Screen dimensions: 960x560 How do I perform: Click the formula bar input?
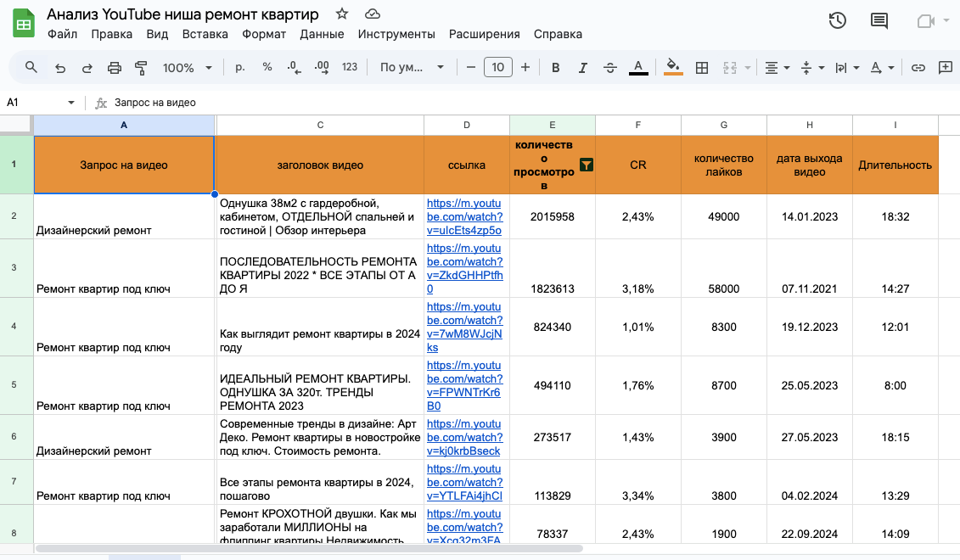pos(533,102)
